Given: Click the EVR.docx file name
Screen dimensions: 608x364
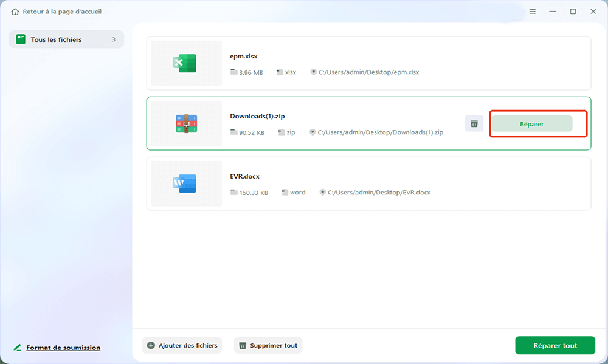Looking at the screenshot, I should [244, 176].
